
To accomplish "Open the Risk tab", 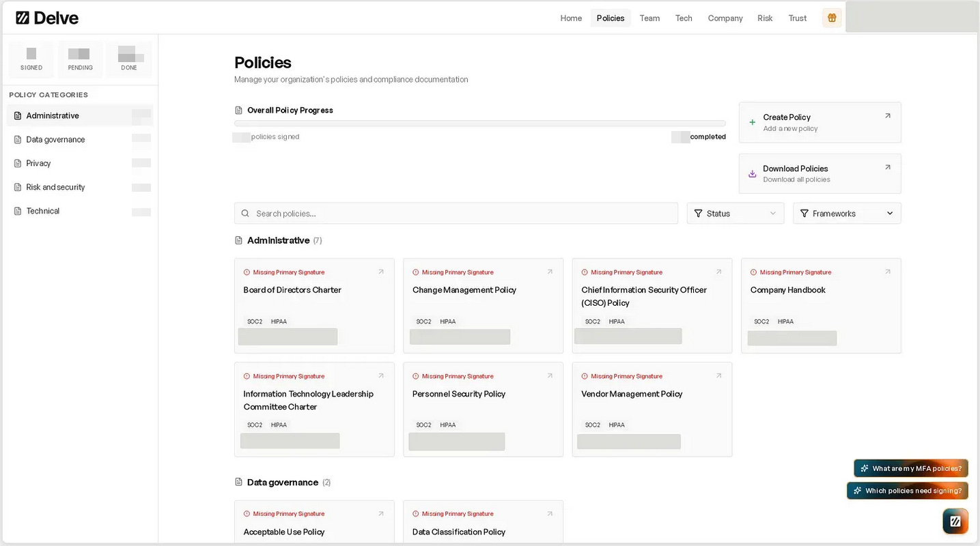I will [765, 18].
